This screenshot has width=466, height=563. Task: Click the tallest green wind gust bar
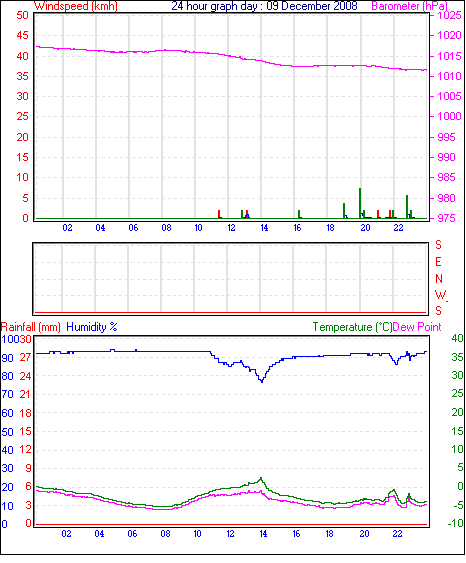360,203
